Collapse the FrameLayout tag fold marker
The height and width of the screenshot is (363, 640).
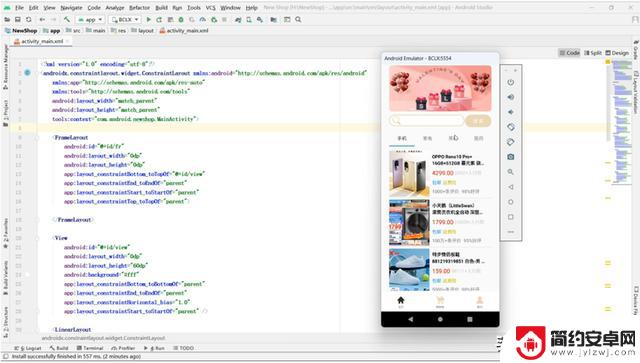(36, 138)
